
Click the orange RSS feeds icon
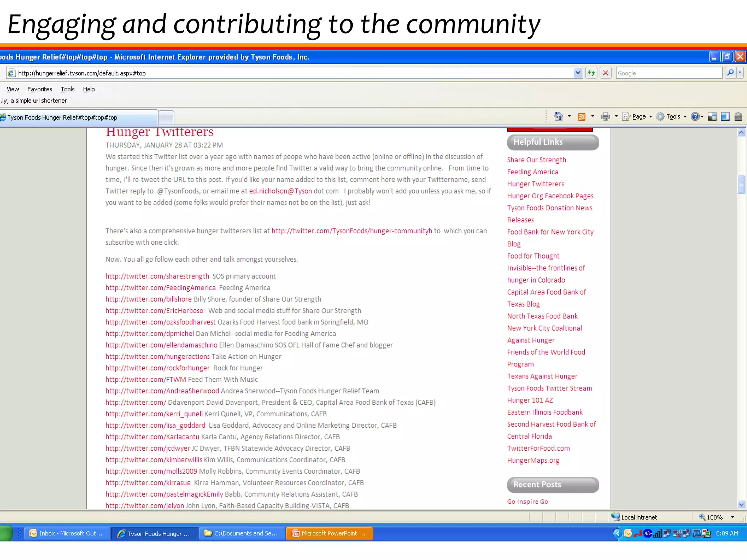click(582, 117)
